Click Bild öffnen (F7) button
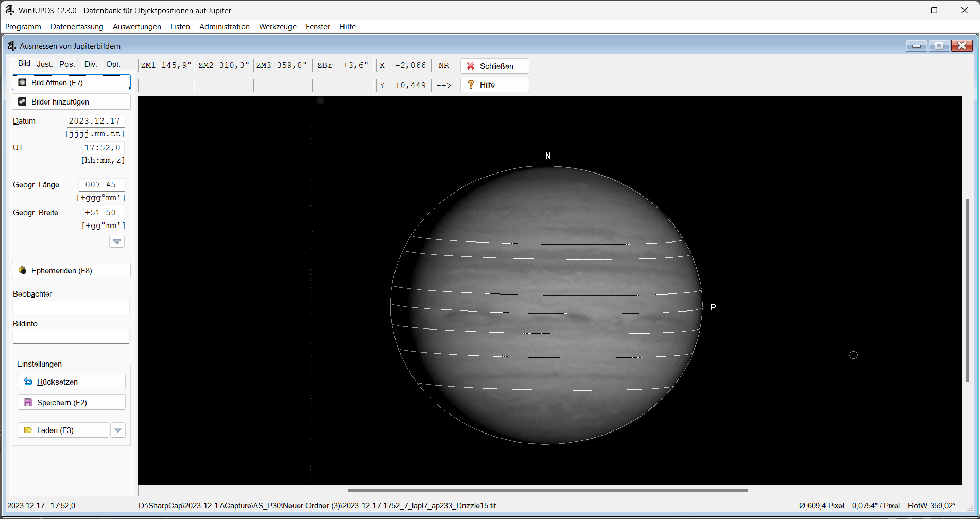This screenshot has width=980, height=519. click(x=71, y=82)
